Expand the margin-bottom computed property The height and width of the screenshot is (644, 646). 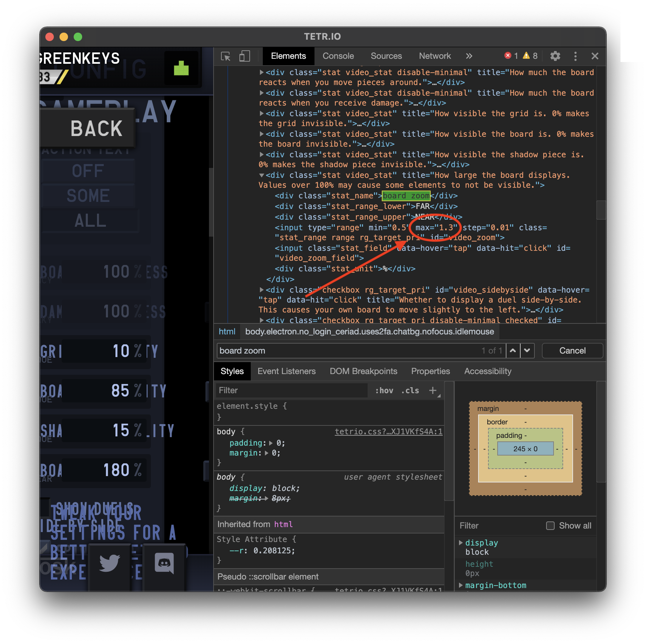pos(461,585)
